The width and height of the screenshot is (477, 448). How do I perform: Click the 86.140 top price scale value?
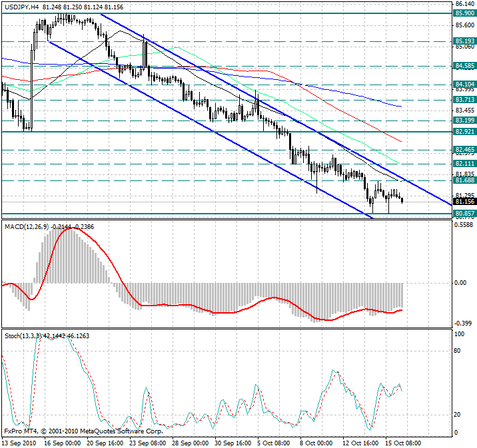[x=465, y=4]
